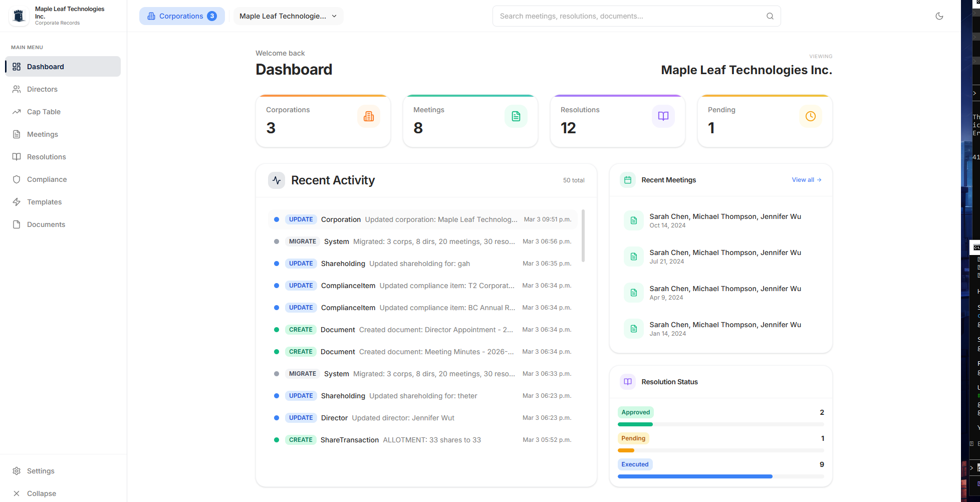Click the 'Updated shareholding for: gah' activity row
The width and height of the screenshot is (980, 502).
423,264
